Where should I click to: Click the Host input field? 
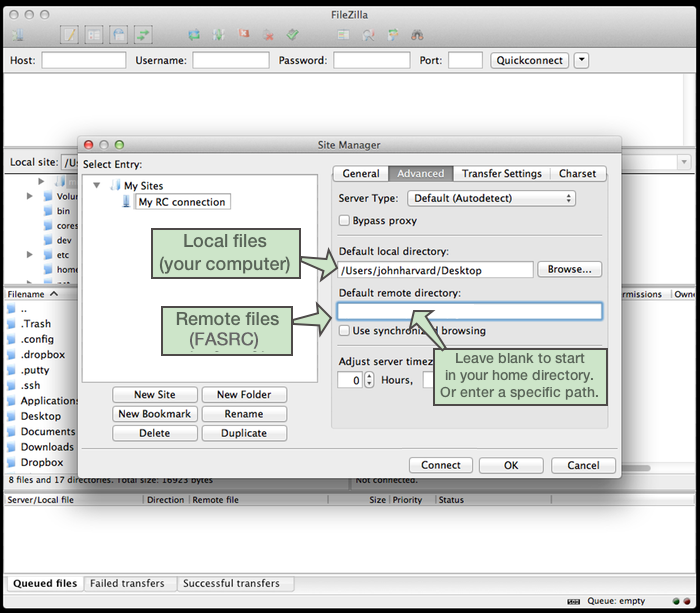(x=83, y=60)
